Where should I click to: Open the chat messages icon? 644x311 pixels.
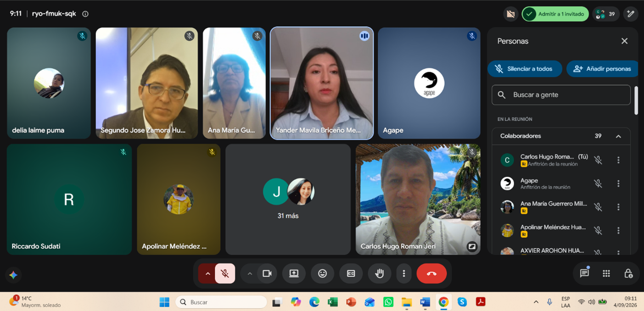click(x=584, y=273)
